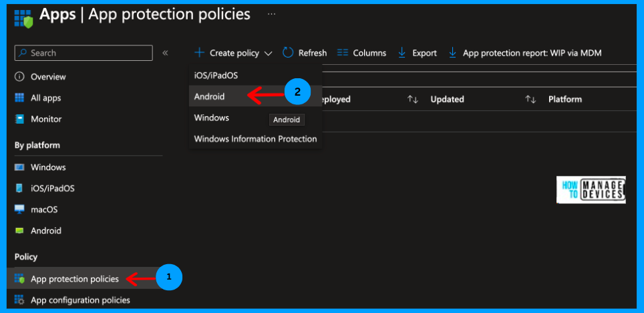The width and height of the screenshot is (644, 313).
Task: Click the Export download arrow icon
Action: tap(401, 53)
